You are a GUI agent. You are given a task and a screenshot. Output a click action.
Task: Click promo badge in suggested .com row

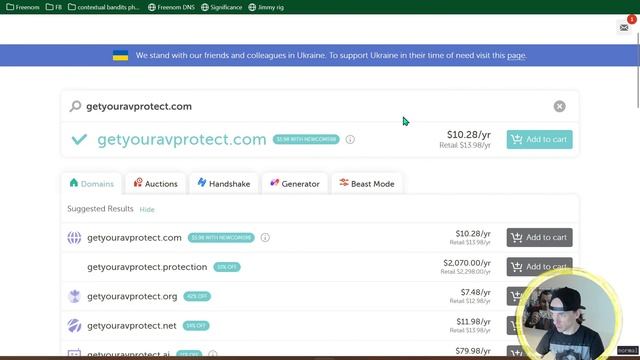[x=221, y=238]
